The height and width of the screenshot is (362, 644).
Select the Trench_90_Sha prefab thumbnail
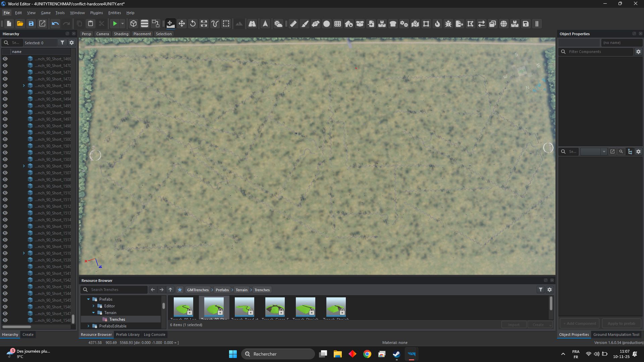point(214,307)
